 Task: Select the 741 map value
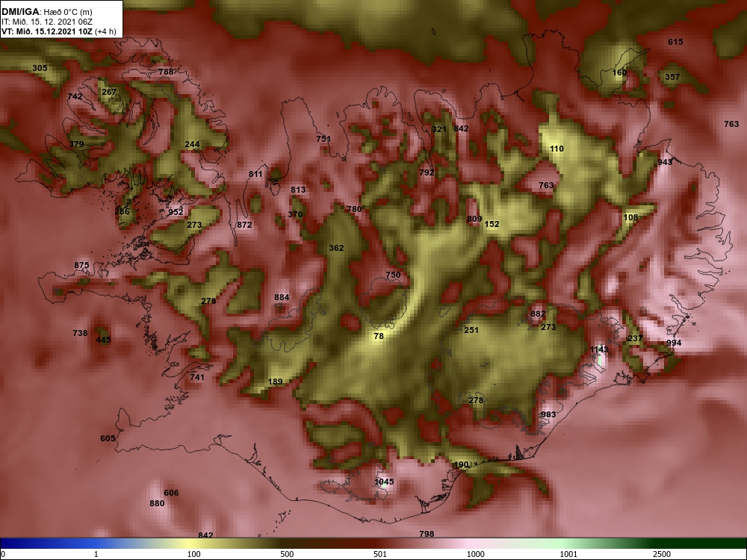pos(196,378)
